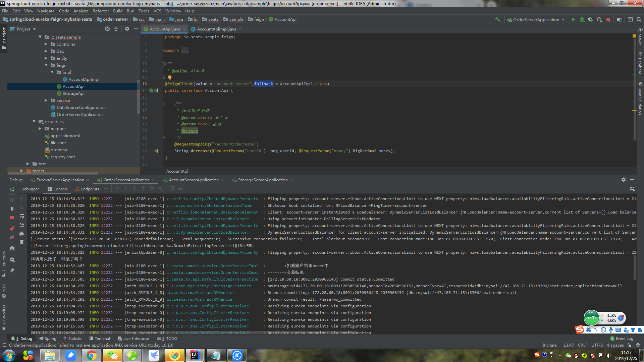Open the Refactor menu
This screenshot has height=362, width=644.
point(101,11)
